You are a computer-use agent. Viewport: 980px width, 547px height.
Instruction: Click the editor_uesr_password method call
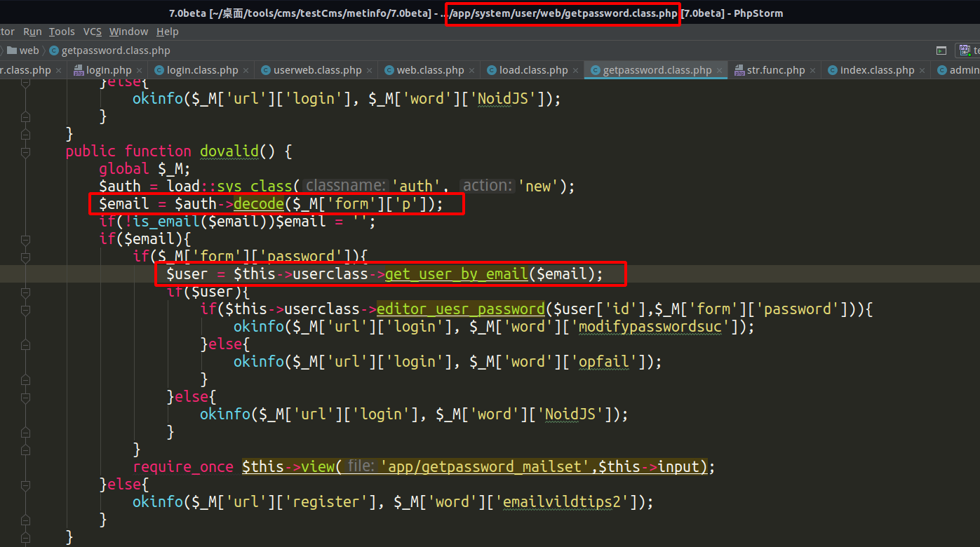tap(461, 309)
